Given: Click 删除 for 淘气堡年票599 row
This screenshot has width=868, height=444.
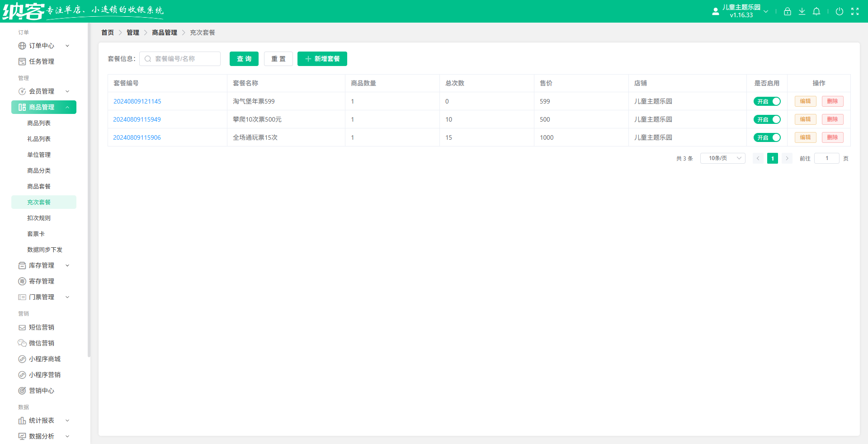Looking at the screenshot, I should (833, 101).
